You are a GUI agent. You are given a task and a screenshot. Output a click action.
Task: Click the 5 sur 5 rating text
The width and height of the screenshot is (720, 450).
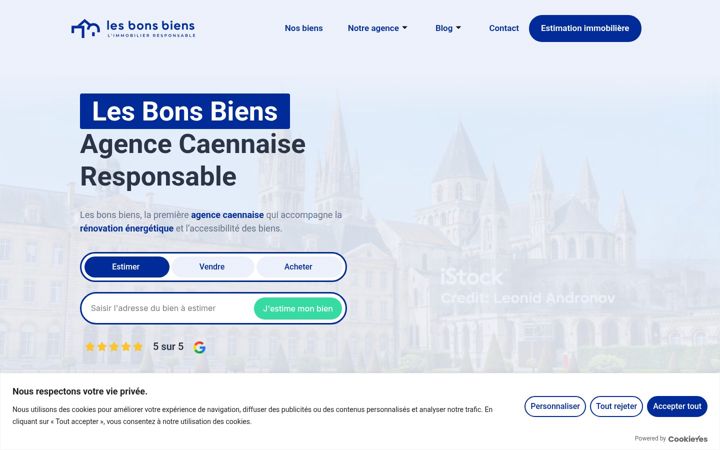coord(168,347)
